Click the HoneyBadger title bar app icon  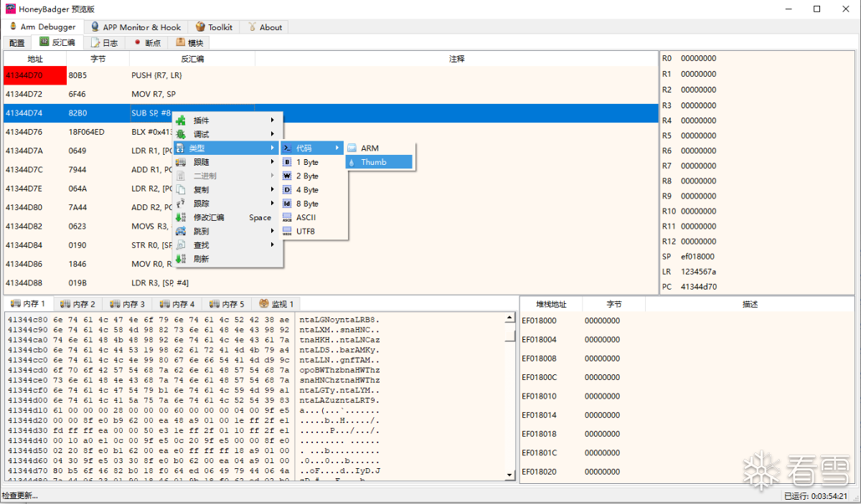tap(11, 9)
